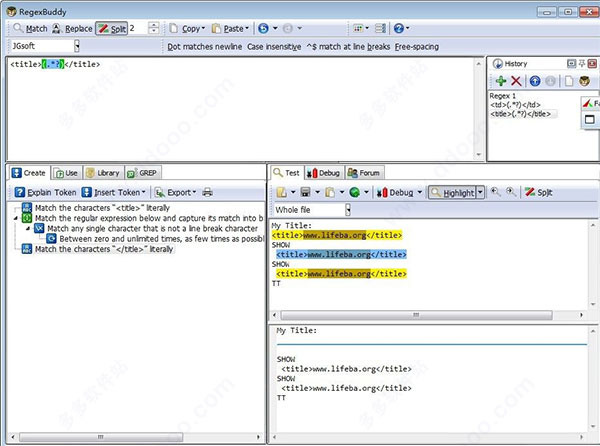Move history item up with blue arrow
This screenshot has height=446, width=600.
536,81
